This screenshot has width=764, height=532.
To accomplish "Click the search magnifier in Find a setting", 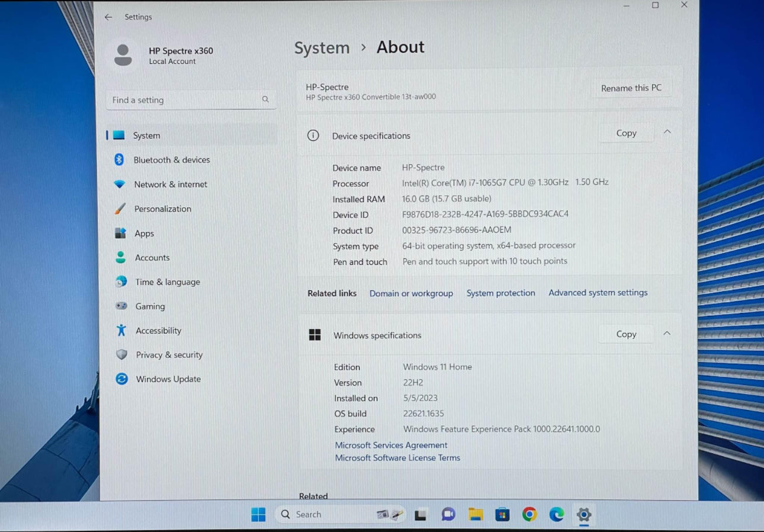I will [x=265, y=100].
